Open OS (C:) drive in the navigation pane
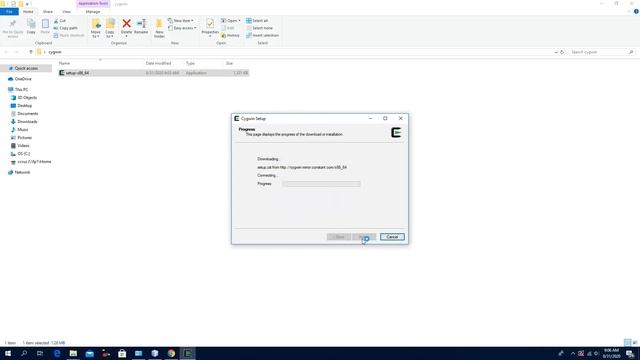 [x=24, y=154]
